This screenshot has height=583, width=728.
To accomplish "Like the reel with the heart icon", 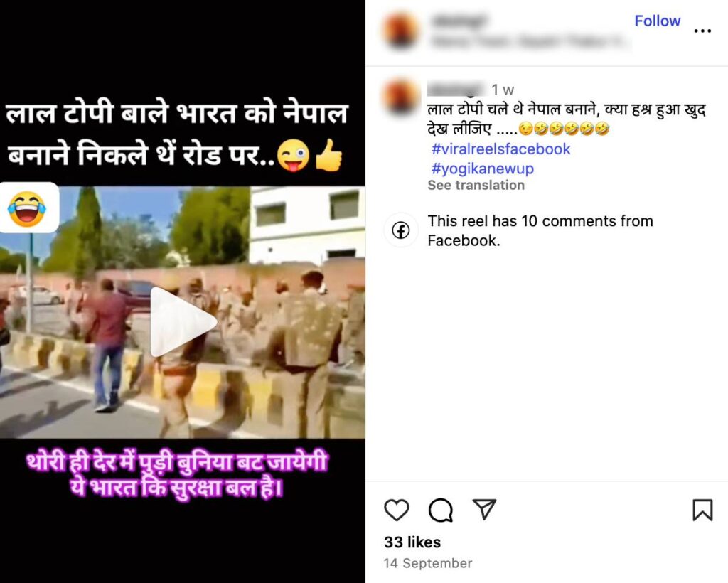I will (x=397, y=510).
